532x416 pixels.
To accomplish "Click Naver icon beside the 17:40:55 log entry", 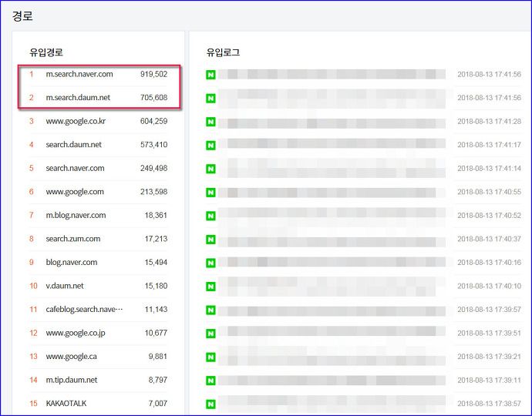I will coord(210,193).
